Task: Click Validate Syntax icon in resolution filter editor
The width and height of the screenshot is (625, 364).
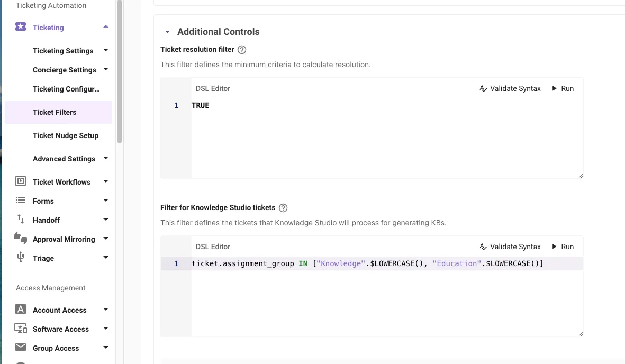Action: pos(483,88)
